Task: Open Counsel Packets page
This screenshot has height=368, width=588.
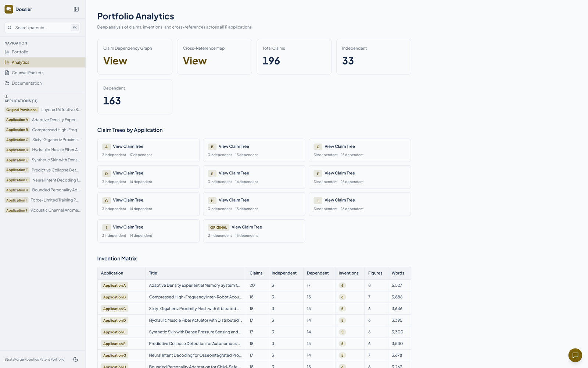Action: tap(43, 72)
